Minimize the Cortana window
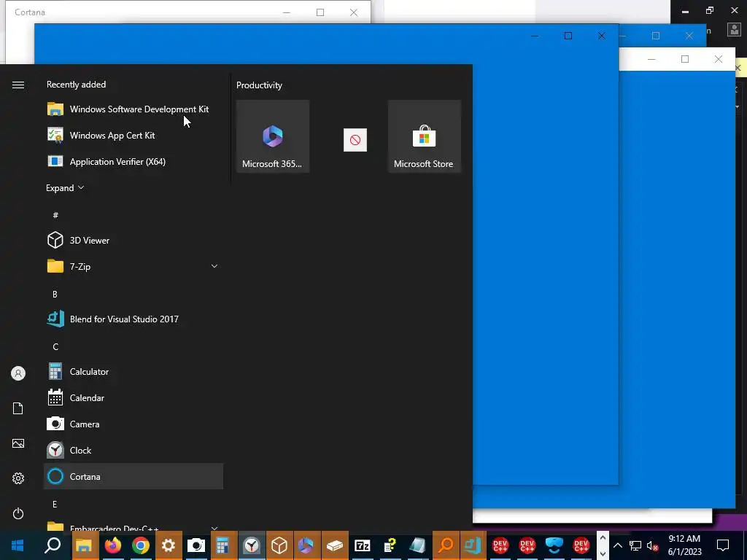The image size is (747, 560). [287, 12]
